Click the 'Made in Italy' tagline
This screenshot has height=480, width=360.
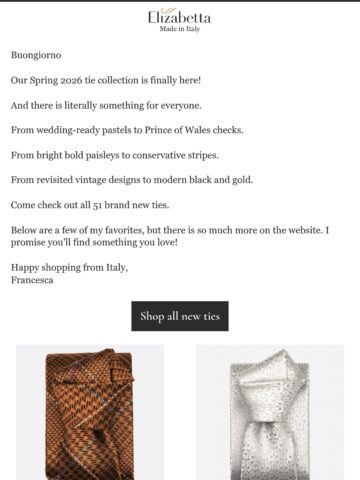(x=180, y=29)
